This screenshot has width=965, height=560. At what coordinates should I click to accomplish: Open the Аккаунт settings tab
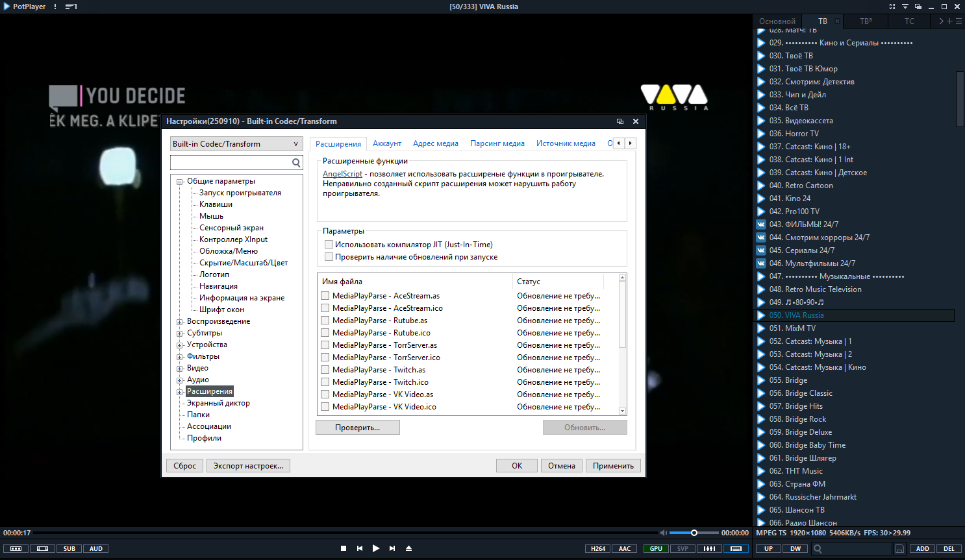click(x=387, y=143)
